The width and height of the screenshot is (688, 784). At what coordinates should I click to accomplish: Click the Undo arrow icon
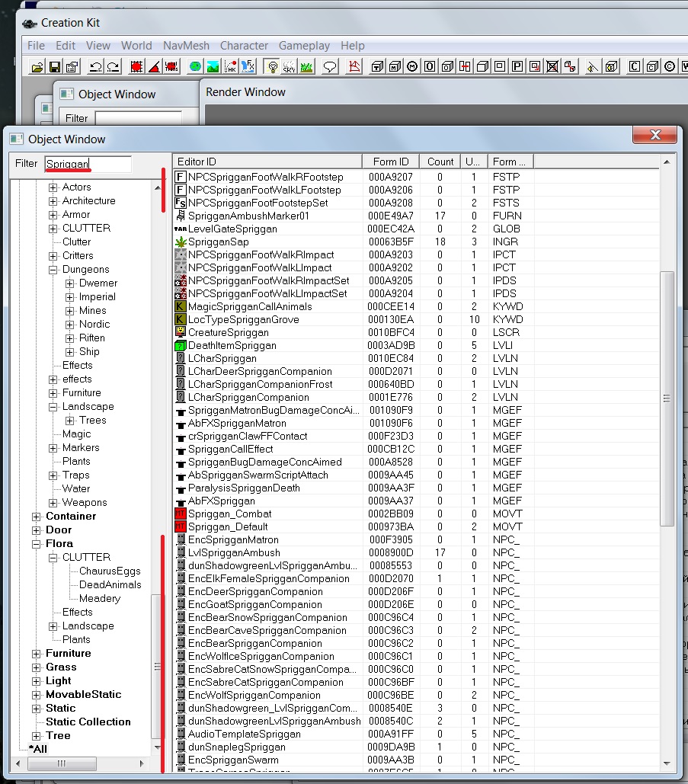(x=95, y=66)
